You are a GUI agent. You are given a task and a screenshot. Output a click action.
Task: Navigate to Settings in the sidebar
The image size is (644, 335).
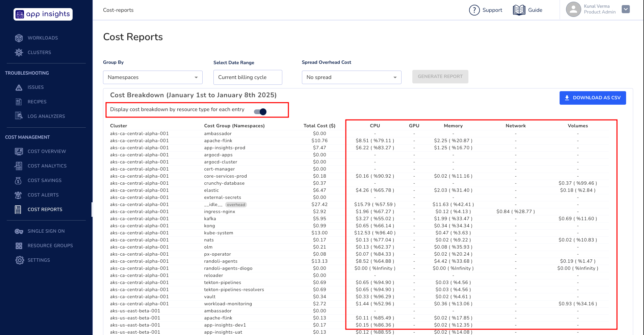(38, 260)
